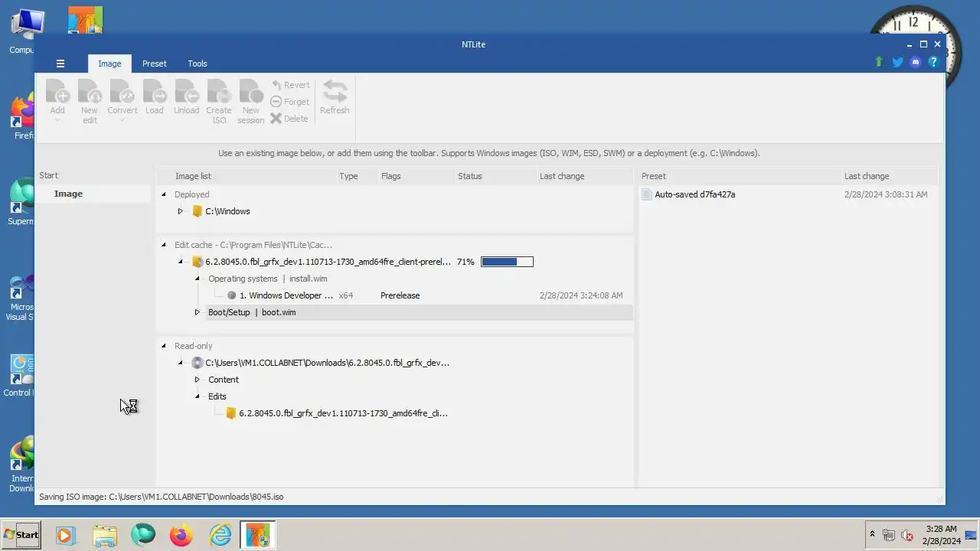
Task: Click the Prerelease flag text
Action: [400, 295]
